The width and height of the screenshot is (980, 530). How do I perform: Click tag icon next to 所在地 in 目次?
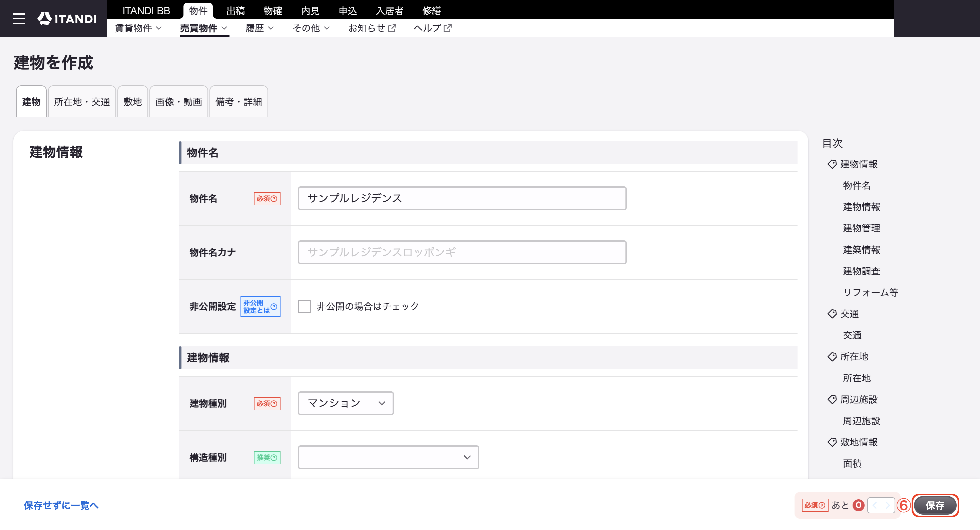(x=832, y=357)
